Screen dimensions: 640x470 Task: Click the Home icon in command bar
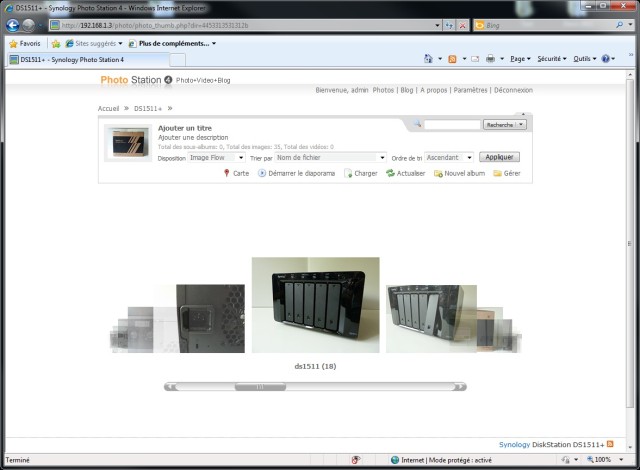point(428,59)
